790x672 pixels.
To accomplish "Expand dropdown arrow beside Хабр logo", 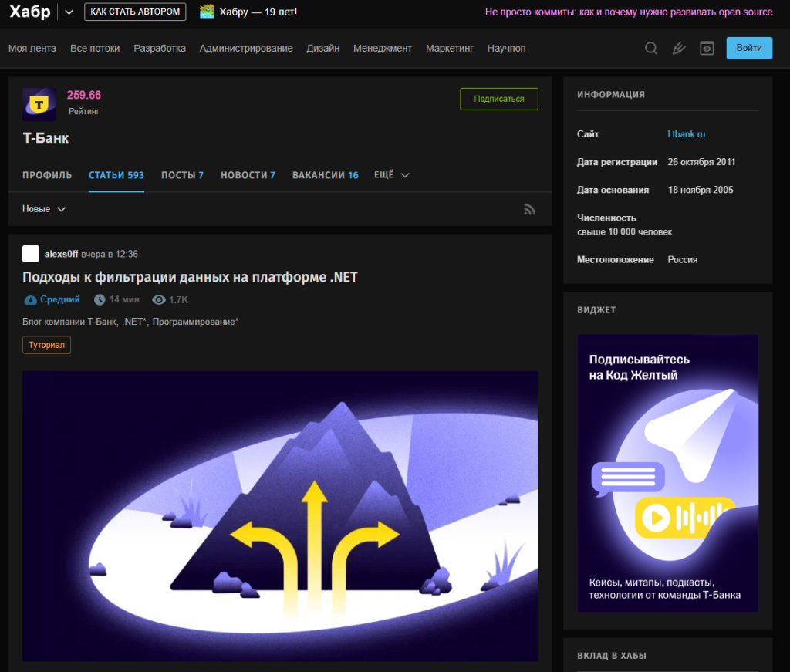I will point(69,12).
